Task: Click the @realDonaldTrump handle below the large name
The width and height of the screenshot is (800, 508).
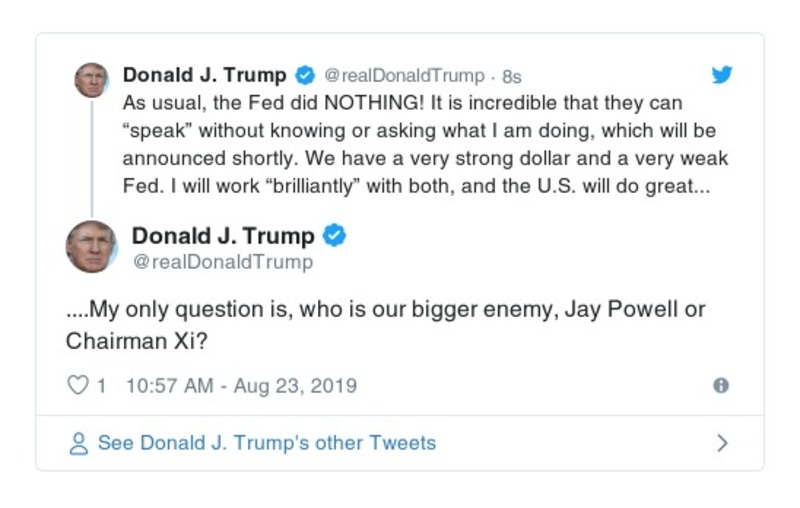Action: [x=222, y=262]
